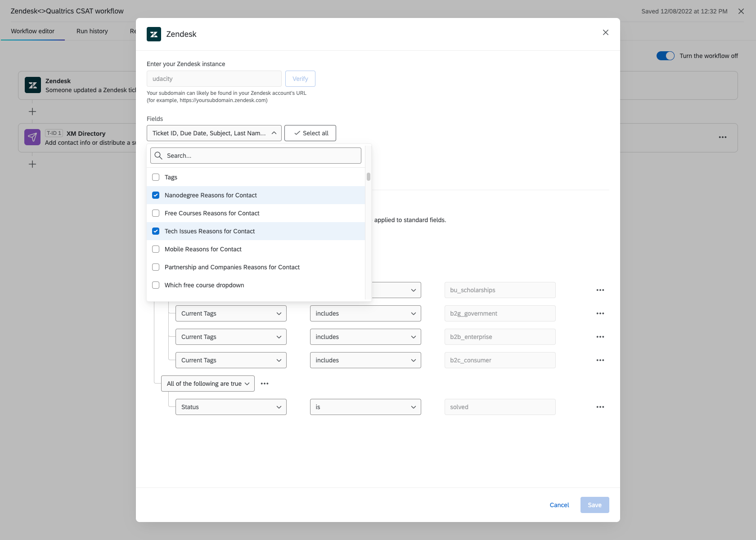Screen dimensions: 756x540
Task: Click the fields Search box
Action: coord(256,156)
